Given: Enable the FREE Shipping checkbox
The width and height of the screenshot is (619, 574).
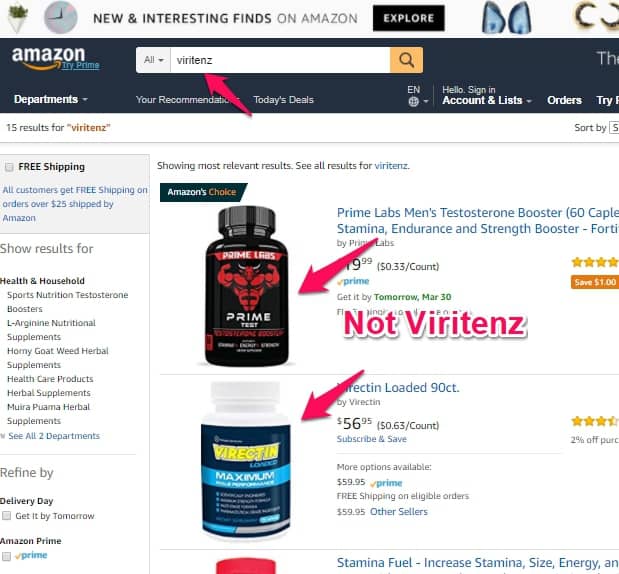Looking at the screenshot, I should point(9,167).
